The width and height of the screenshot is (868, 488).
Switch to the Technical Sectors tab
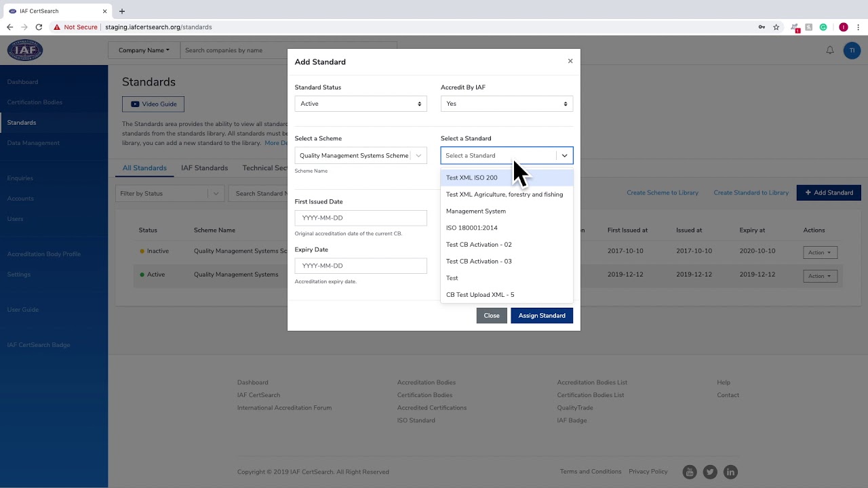(264, 168)
